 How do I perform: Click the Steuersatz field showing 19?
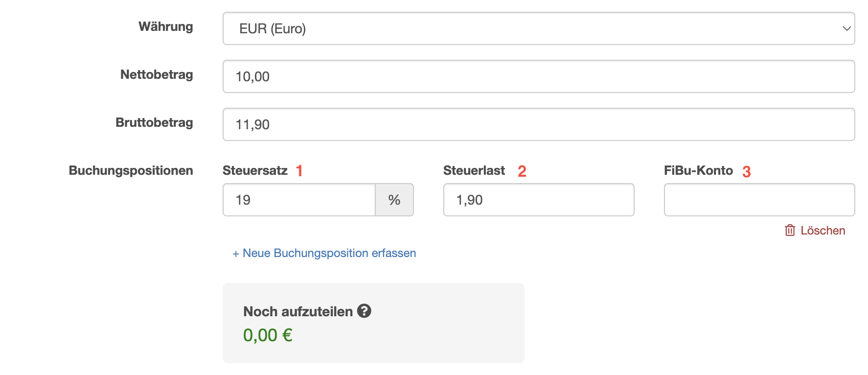[299, 200]
